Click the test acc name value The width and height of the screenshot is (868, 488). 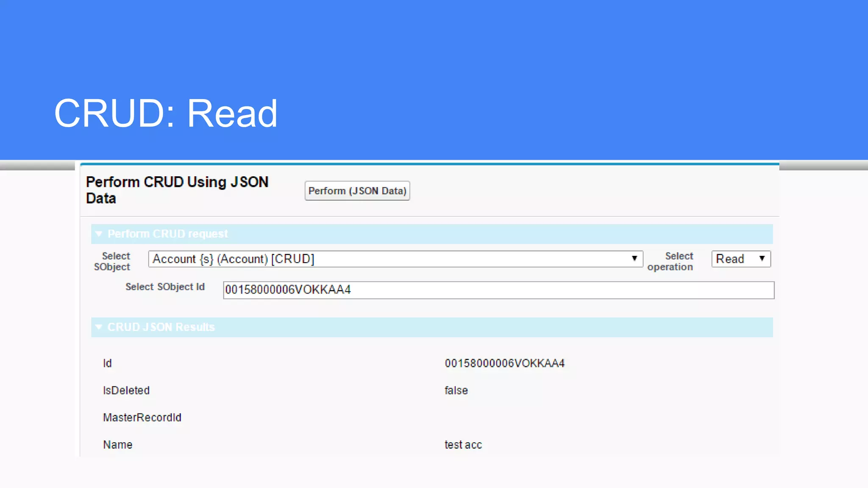click(x=463, y=445)
